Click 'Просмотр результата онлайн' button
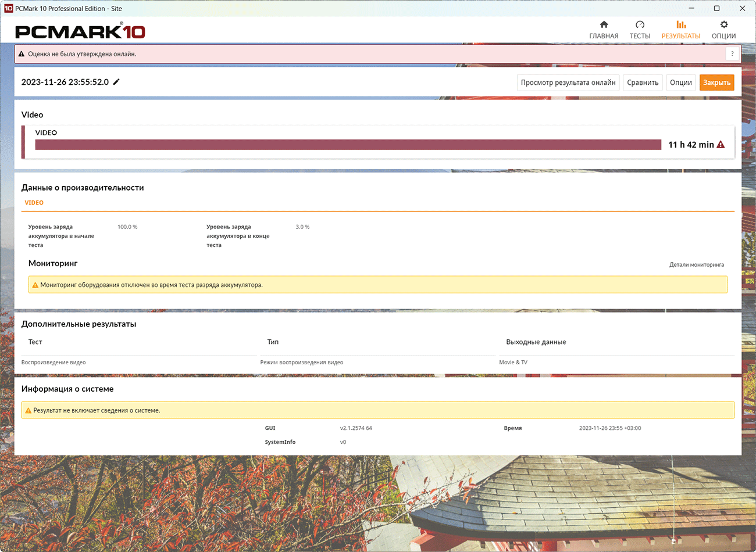Screen dimensions: 756x552 568,83
